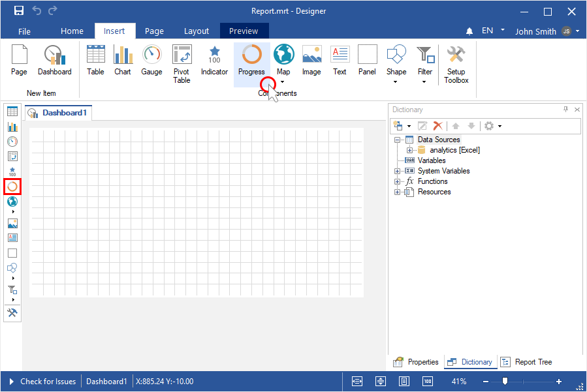Click the save icon in title bar

tap(19, 11)
